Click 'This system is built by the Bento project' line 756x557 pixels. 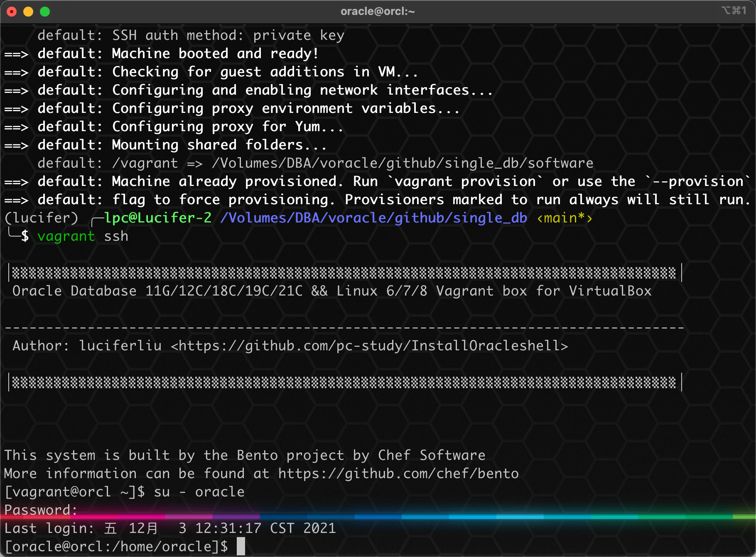pyautogui.click(x=245, y=455)
